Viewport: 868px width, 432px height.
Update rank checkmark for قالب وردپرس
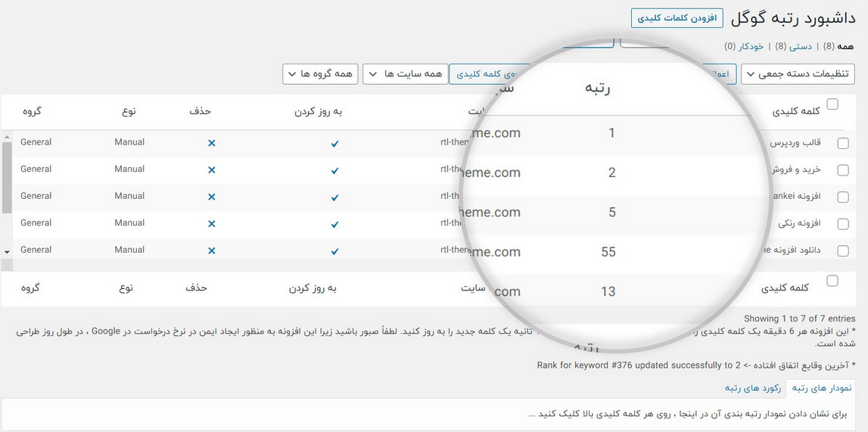point(334,144)
